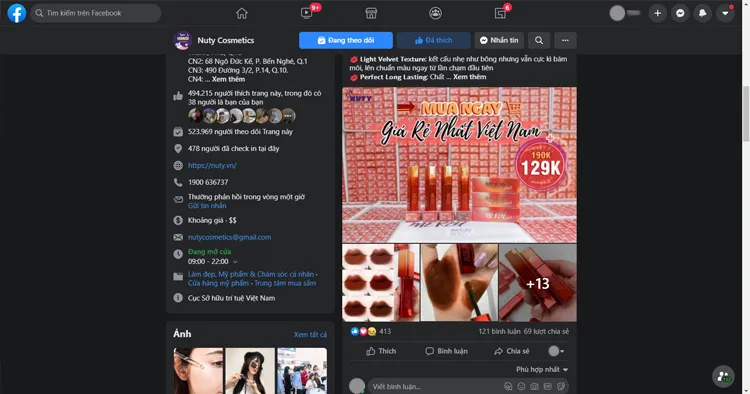Open the 121 bình luận comments
This screenshot has height=394, width=750.
coord(499,331)
